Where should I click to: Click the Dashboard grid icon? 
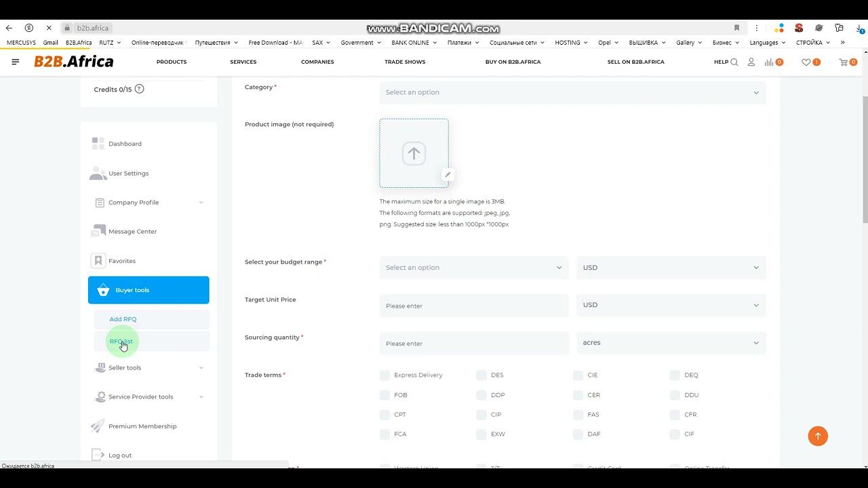click(98, 144)
